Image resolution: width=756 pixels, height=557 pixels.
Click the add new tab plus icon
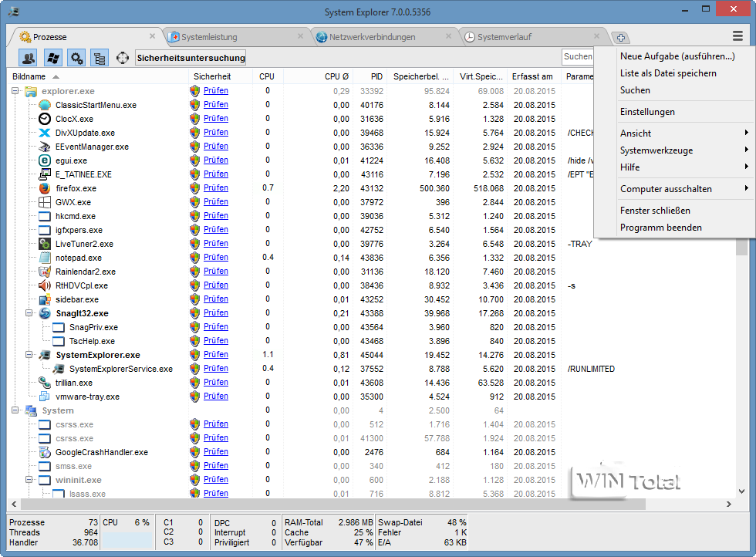point(621,38)
